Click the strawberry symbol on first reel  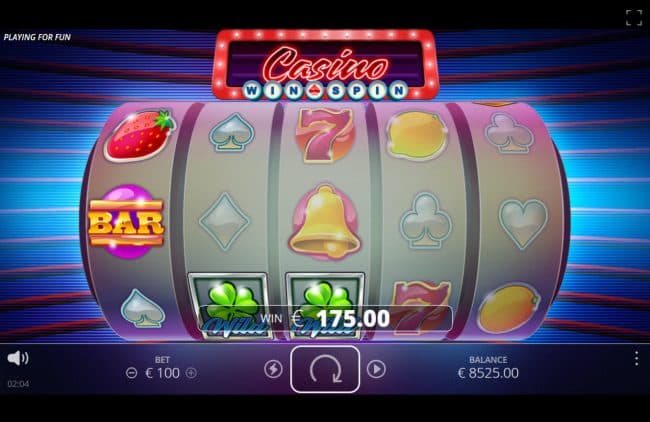pyautogui.click(x=140, y=135)
